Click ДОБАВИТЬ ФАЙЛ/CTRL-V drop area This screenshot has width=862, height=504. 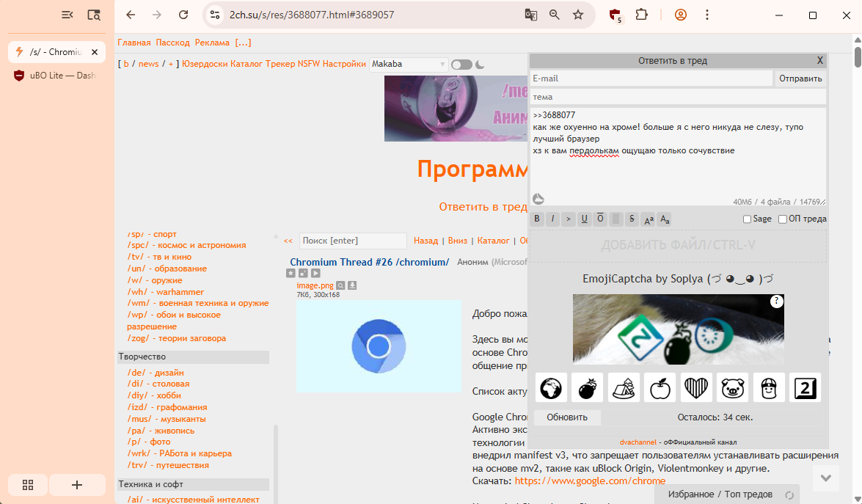point(679,245)
